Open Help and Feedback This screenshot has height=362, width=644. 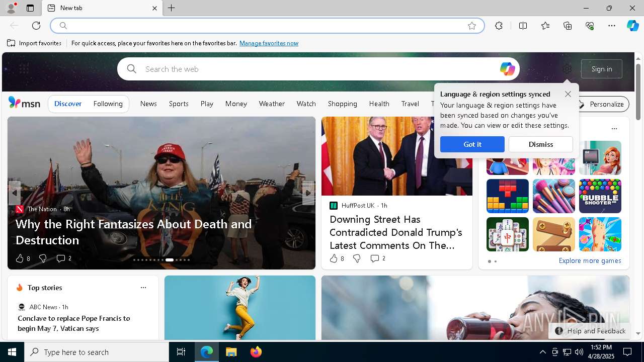tap(591, 331)
